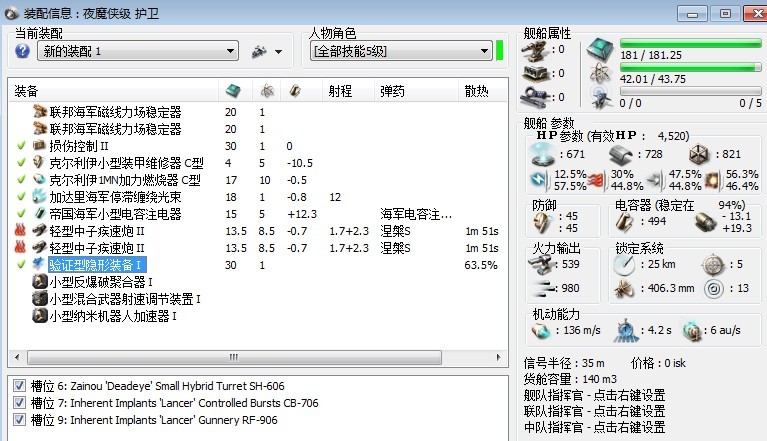This screenshot has width=767, height=441.
Task: Toggle the active checkmark on 损伤控制 II
Action: (21, 146)
